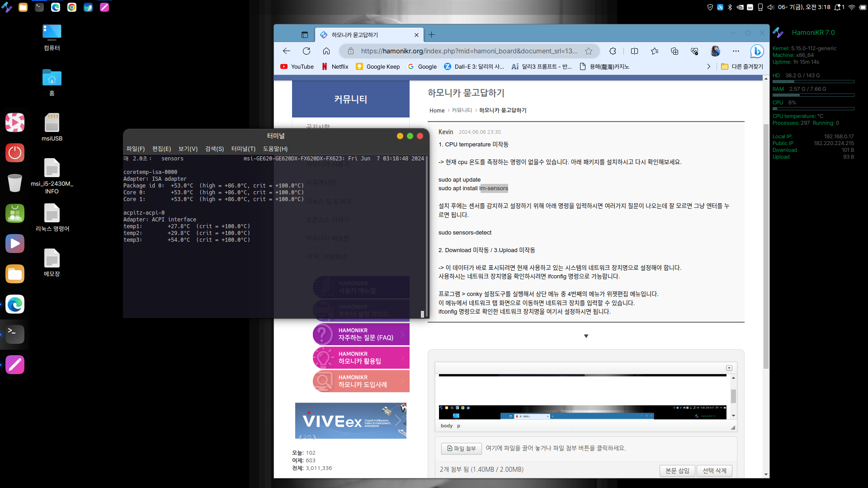Open Edge extensions puzzle icon
This screenshot has width=868, height=488.
click(613, 51)
